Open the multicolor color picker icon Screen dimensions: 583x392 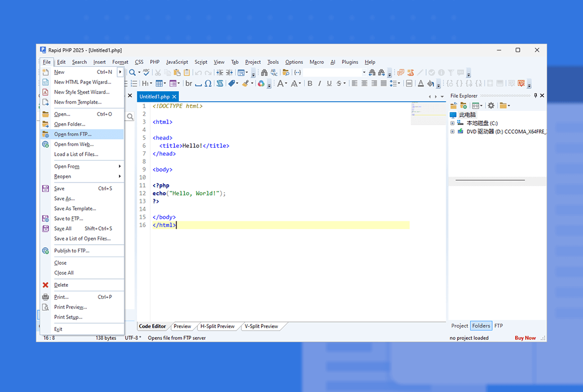(261, 83)
